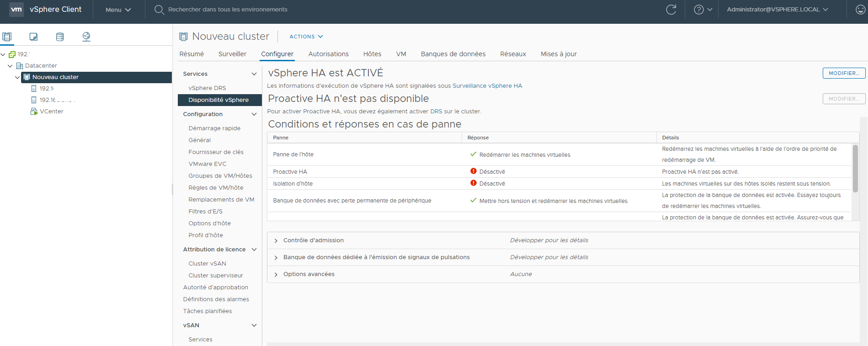
Task: Open Démarrage rapide configuration
Action: (x=214, y=128)
